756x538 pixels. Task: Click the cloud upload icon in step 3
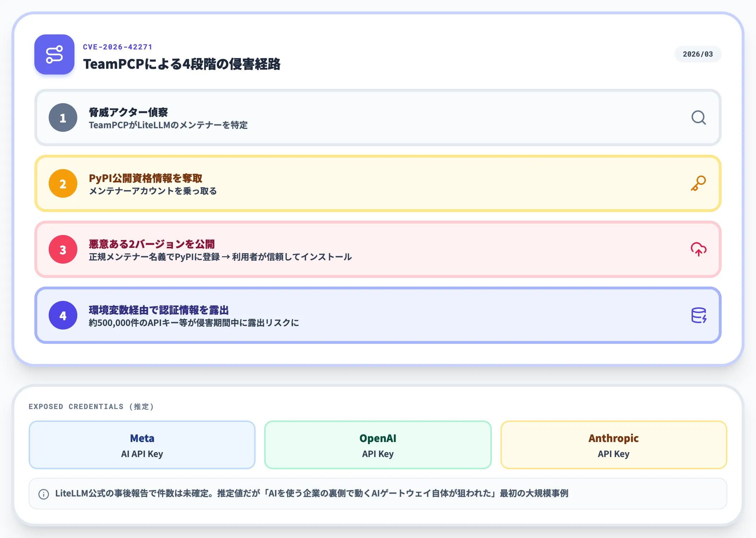tap(698, 249)
